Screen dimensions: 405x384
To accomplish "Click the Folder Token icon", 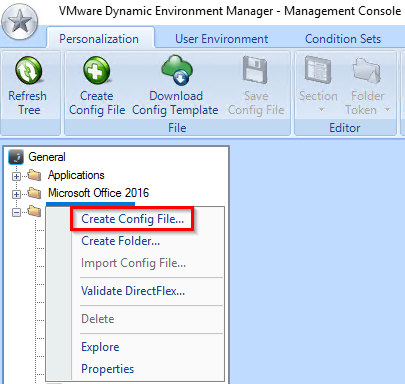I will point(367,70).
